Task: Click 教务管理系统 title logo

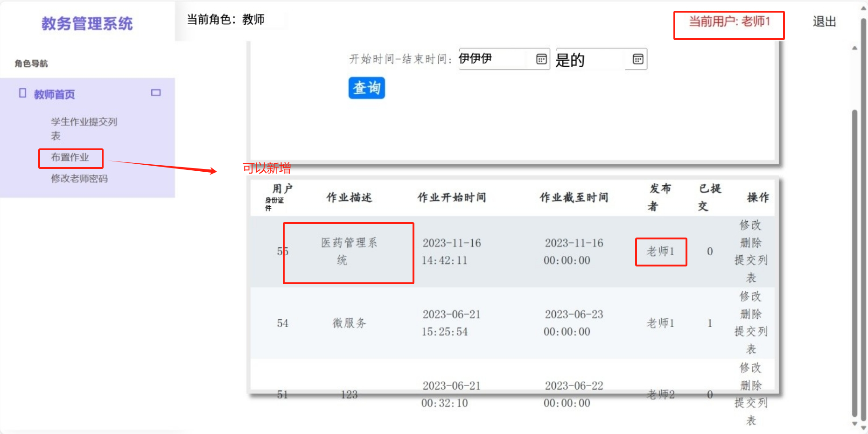Action: point(87,23)
